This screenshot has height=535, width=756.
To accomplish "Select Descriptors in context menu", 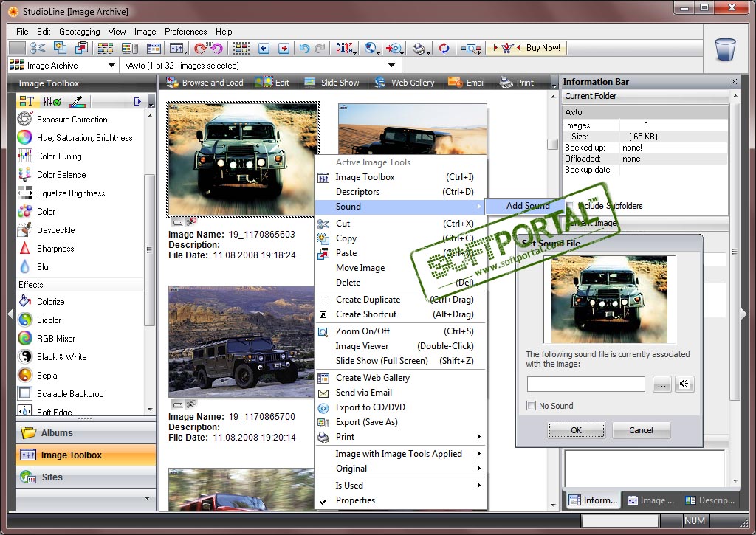I will (x=399, y=192).
